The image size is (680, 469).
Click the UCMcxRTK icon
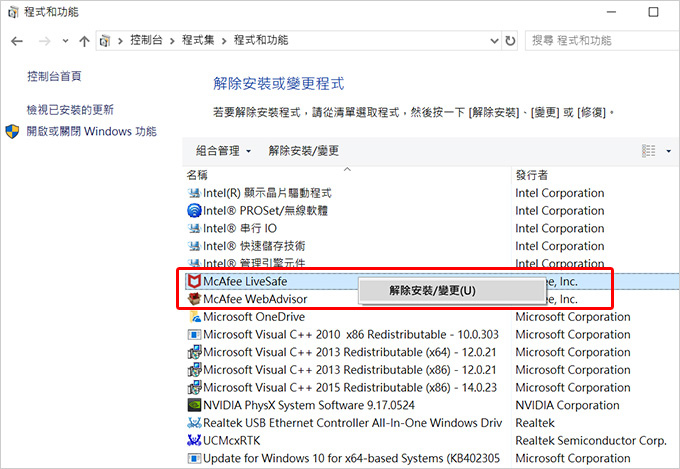tap(194, 440)
